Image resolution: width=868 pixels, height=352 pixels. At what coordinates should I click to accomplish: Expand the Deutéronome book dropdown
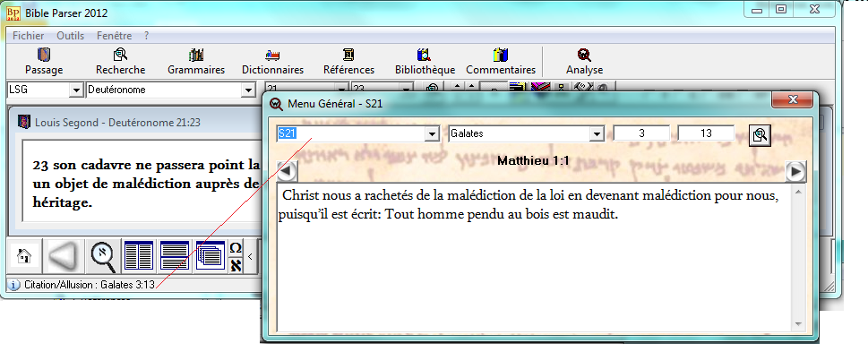(247, 90)
